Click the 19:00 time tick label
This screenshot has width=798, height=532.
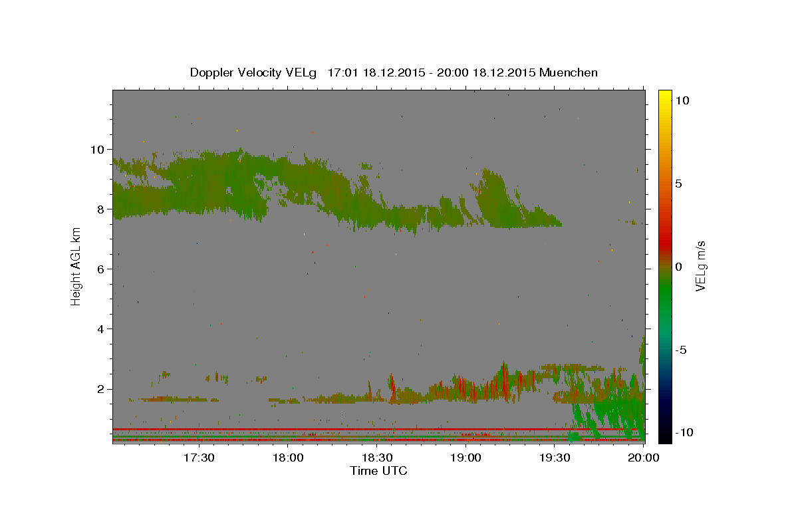coord(465,458)
